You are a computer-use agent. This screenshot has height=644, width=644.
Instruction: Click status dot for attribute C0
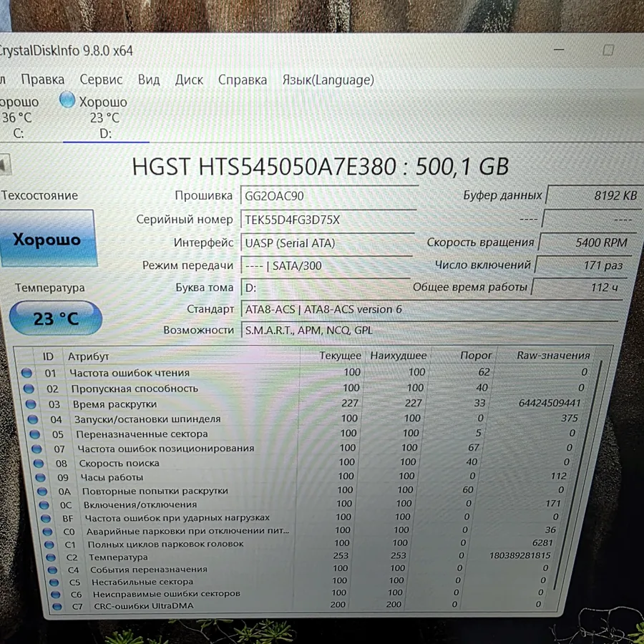[47, 532]
